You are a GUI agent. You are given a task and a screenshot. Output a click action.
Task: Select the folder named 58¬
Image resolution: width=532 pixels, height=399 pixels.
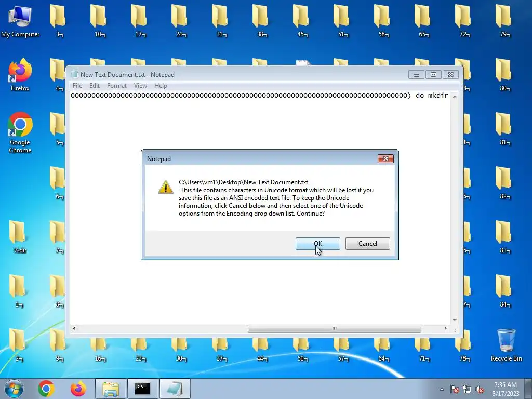pos(383,20)
